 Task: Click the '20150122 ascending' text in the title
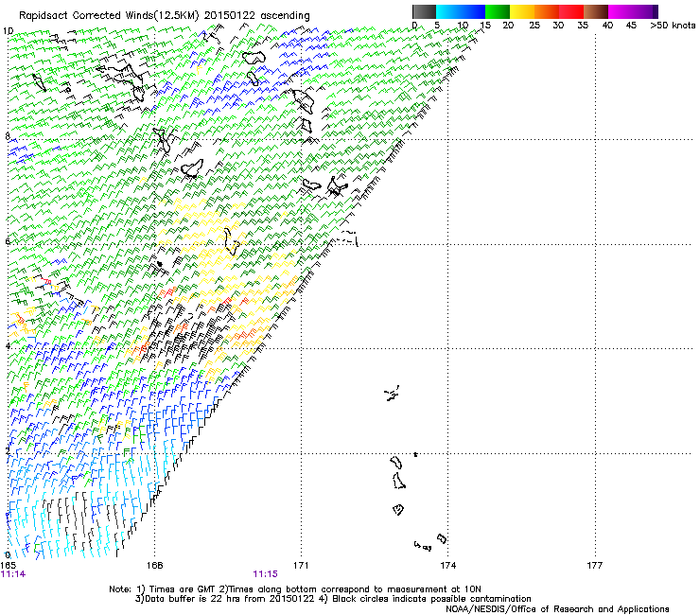(256, 16)
